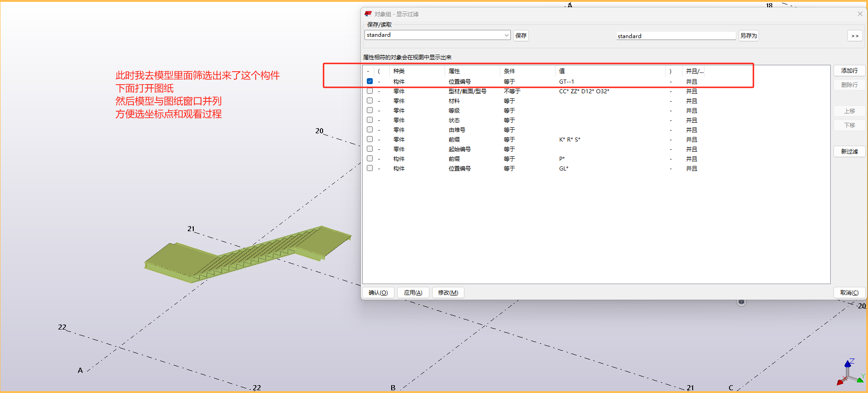This screenshot has height=393, width=868.
Task: Click the small cube icon below the dialog
Action: (741, 302)
